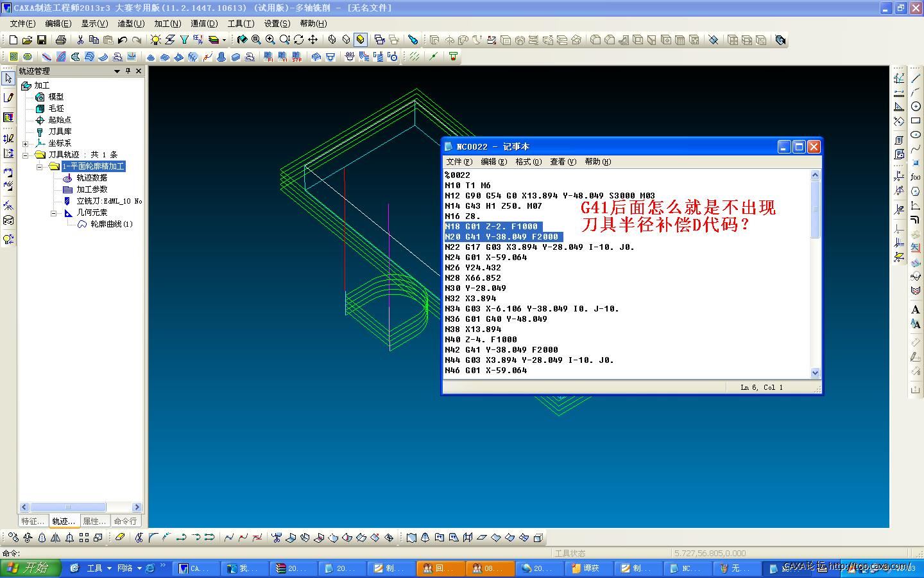Collapse the 几何元素 tree node

click(x=54, y=213)
